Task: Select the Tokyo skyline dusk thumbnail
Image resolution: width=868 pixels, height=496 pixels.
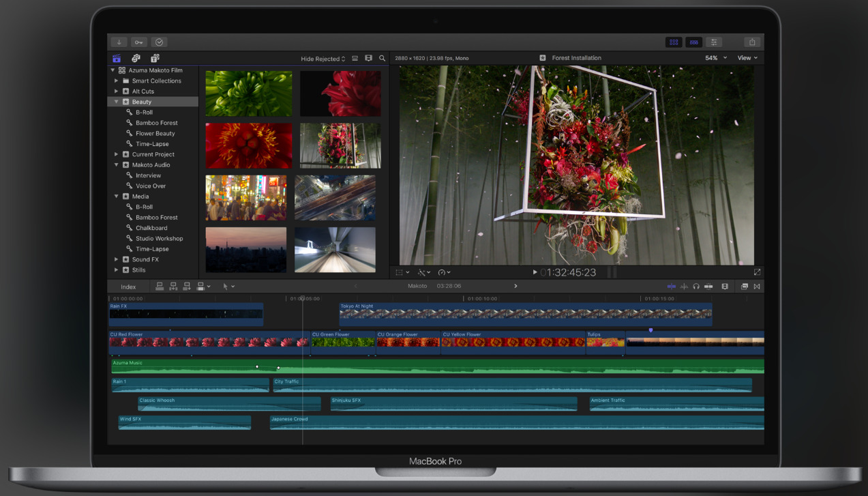Action: (246, 250)
